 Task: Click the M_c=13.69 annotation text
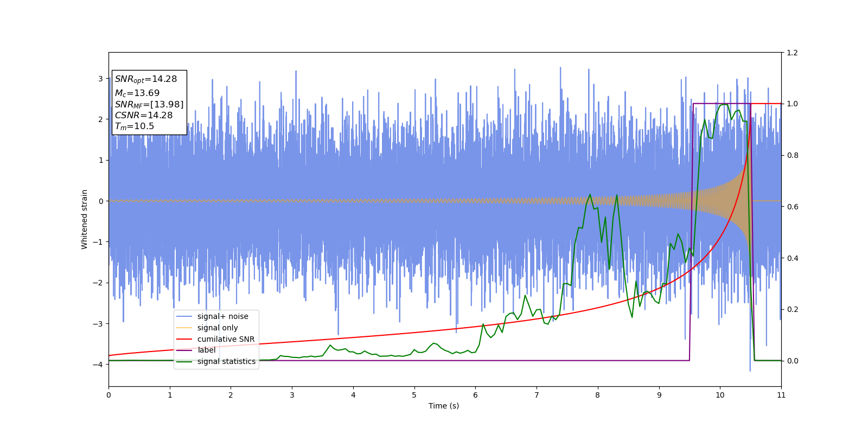click(137, 93)
